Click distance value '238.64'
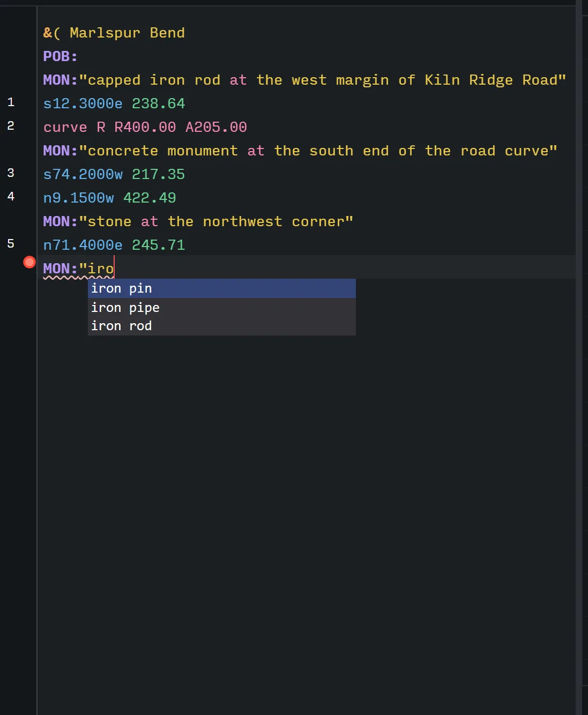The width and height of the screenshot is (588, 715). tap(158, 103)
